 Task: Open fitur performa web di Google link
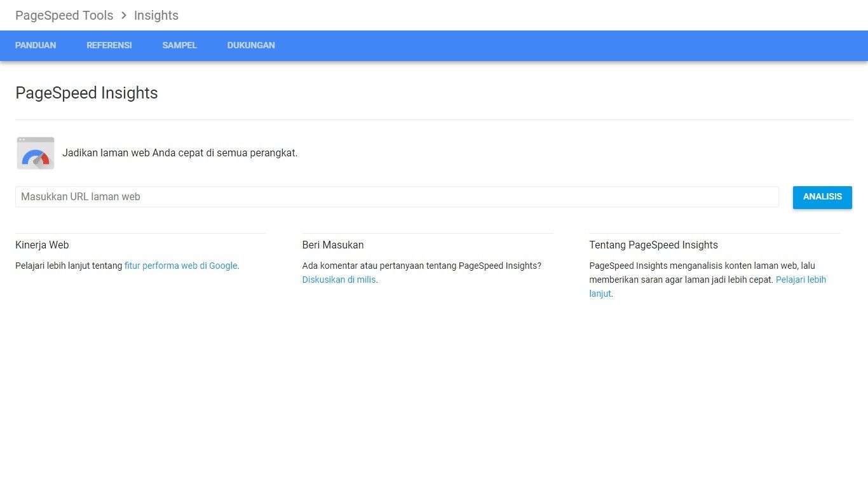[x=181, y=266]
